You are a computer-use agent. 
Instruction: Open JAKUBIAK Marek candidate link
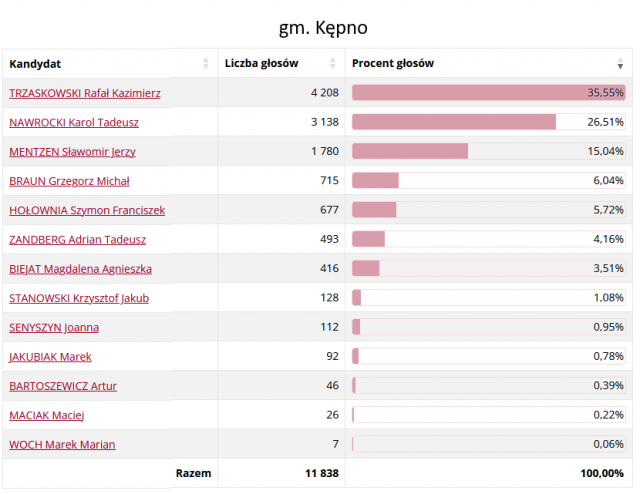pyautogui.click(x=50, y=356)
